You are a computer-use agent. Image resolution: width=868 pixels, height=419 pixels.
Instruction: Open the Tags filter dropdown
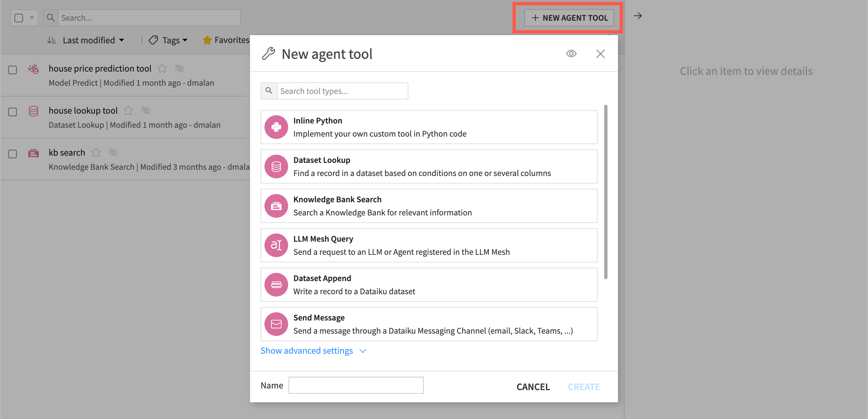pyautogui.click(x=174, y=40)
